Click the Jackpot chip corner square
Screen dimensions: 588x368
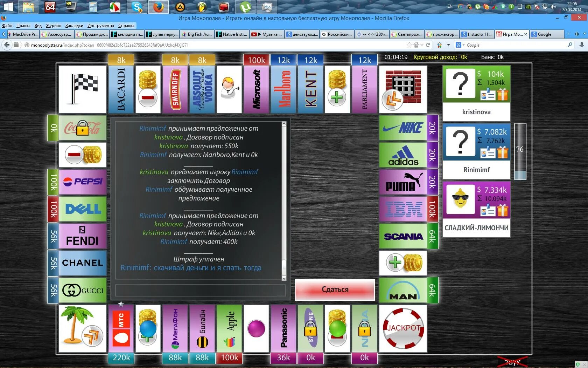[x=403, y=328]
